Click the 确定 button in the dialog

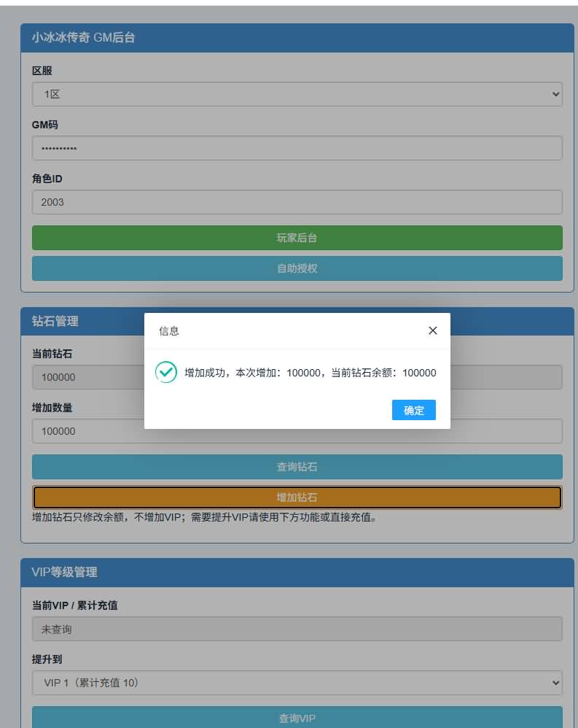tap(414, 410)
